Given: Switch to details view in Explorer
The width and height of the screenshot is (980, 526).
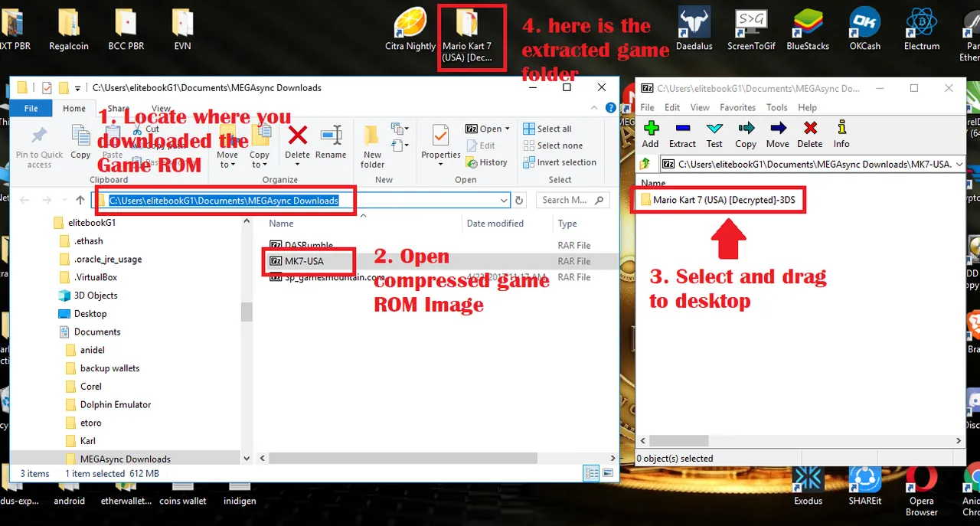Looking at the screenshot, I should 591,472.
